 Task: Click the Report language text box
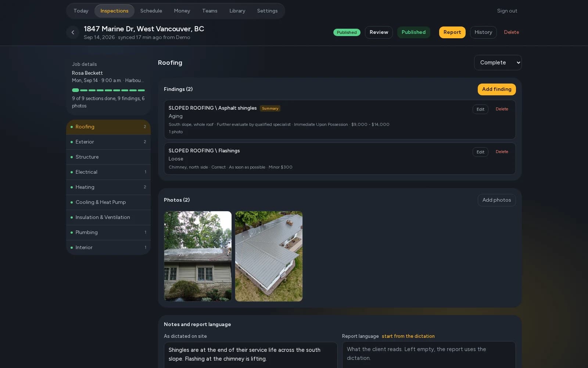coord(429,355)
